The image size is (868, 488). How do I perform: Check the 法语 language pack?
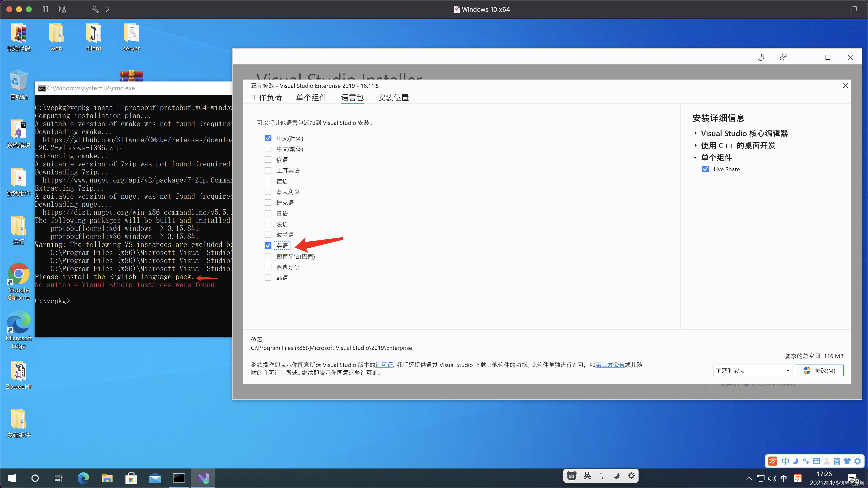[268, 224]
